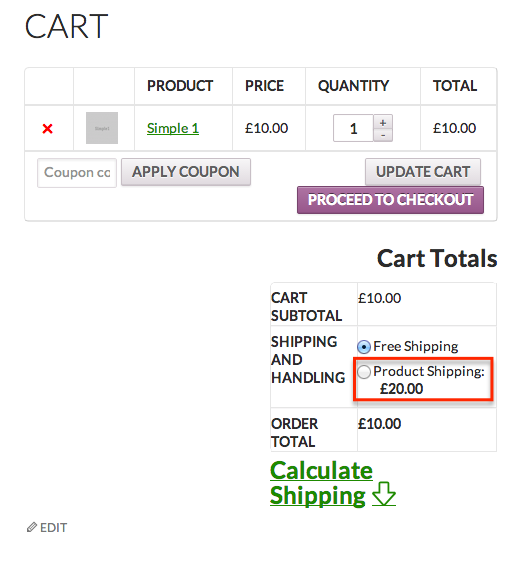Remove Simple 1 using red X icon

pyautogui.click(x=47, y=129)
